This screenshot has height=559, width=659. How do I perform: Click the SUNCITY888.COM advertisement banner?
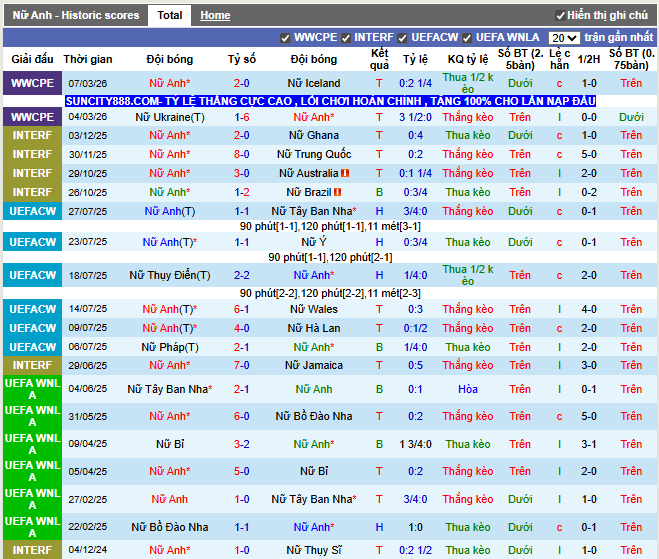click(x=330, y=101)
